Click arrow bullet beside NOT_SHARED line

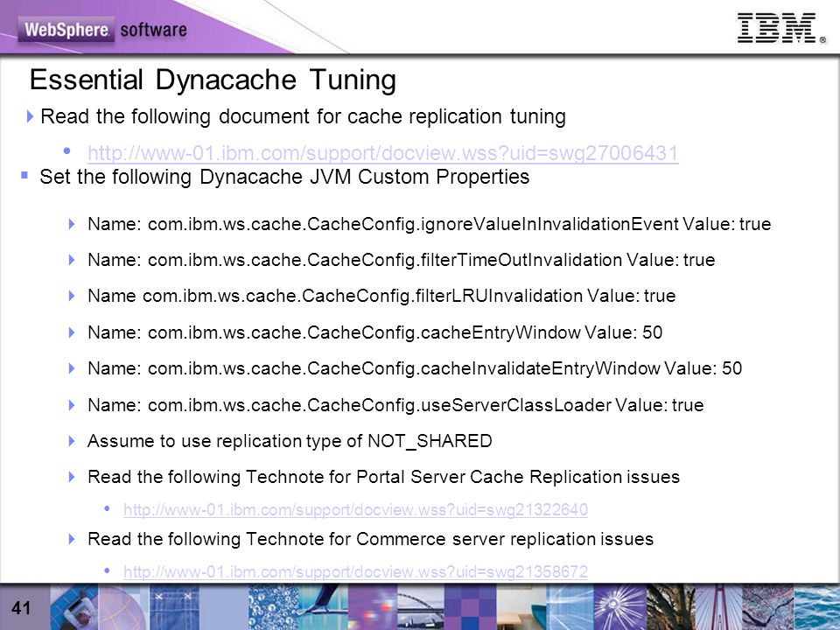tap(72, 441)
